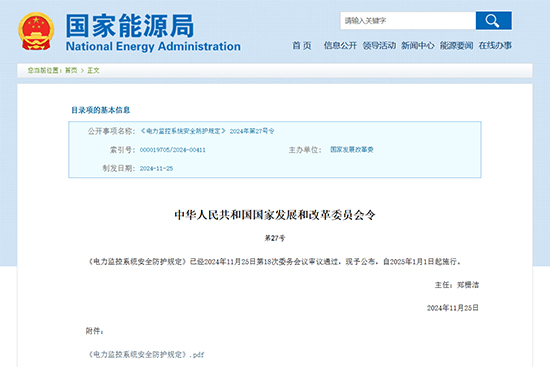
Task: Click the National Energy Administration site title
Action: [x=153, y=46]
